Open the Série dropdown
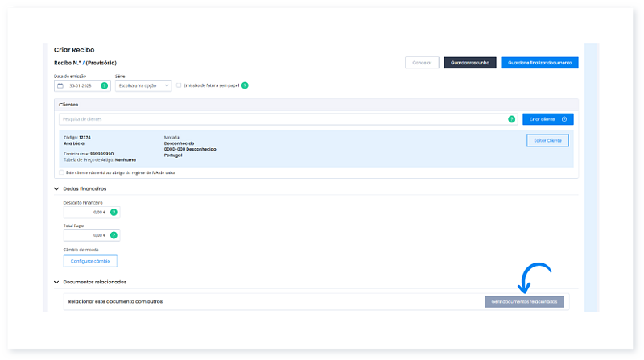The width and height of the screenshot is (644, 360). 143,85
